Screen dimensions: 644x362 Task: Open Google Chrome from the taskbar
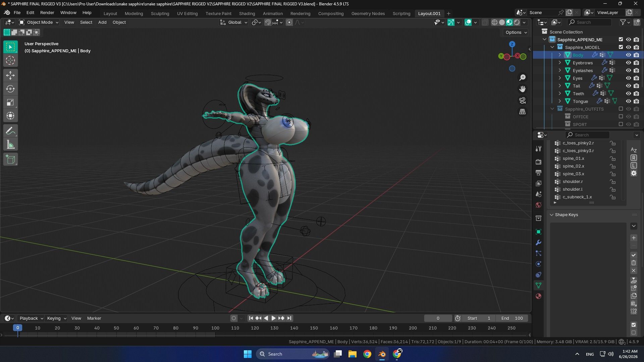pyautogui.click(x=367, y=354)
